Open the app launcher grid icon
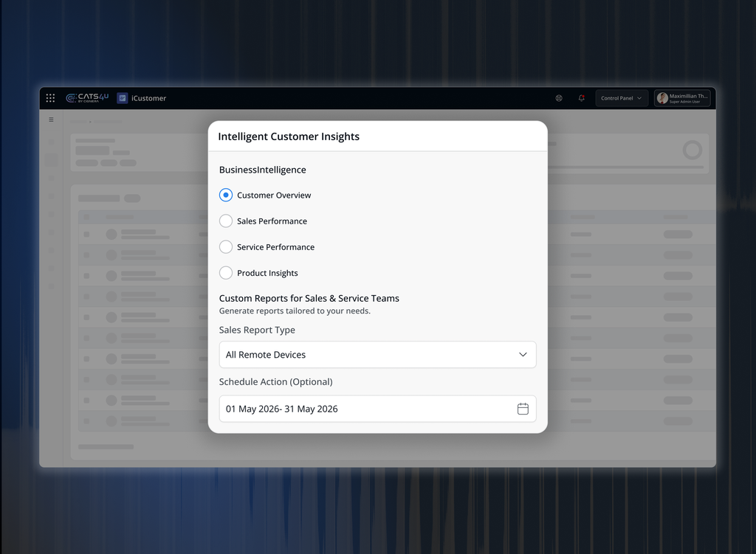The image size is (756, 554). tap(50, 98)
